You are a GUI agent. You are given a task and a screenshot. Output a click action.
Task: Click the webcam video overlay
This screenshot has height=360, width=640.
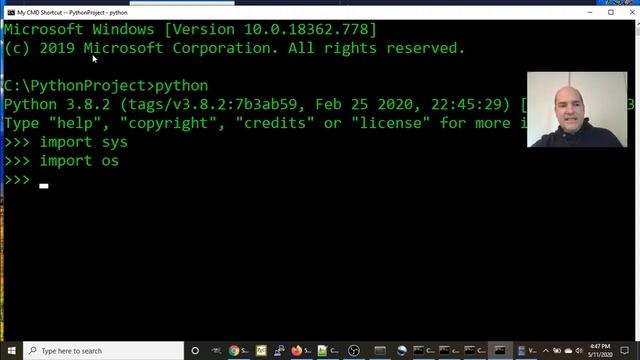pos(577,109)
